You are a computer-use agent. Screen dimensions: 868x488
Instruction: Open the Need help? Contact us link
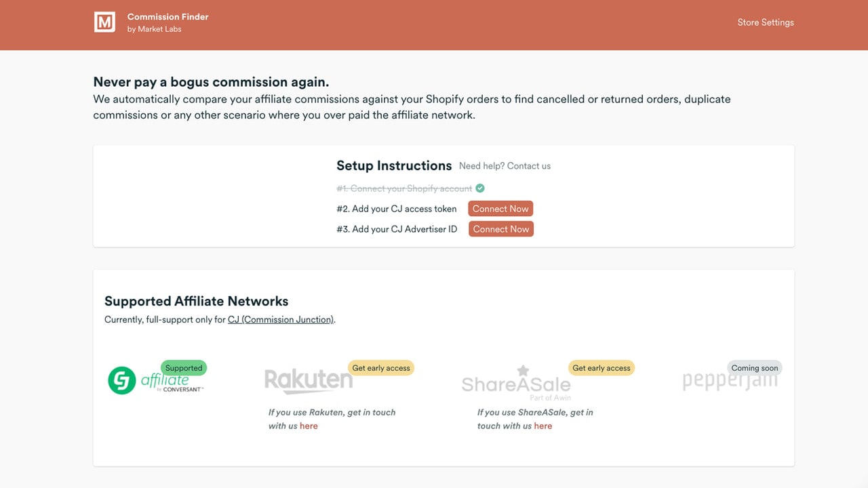click(505, 166)
